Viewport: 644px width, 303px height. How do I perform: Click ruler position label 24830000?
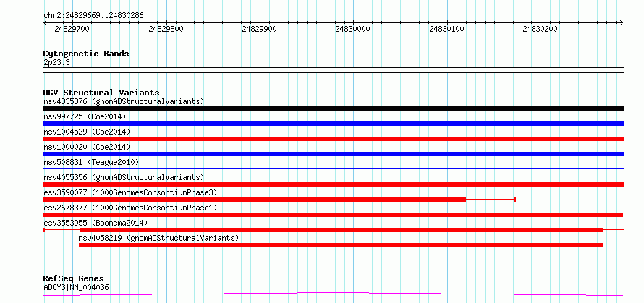[x=353, y=29]
